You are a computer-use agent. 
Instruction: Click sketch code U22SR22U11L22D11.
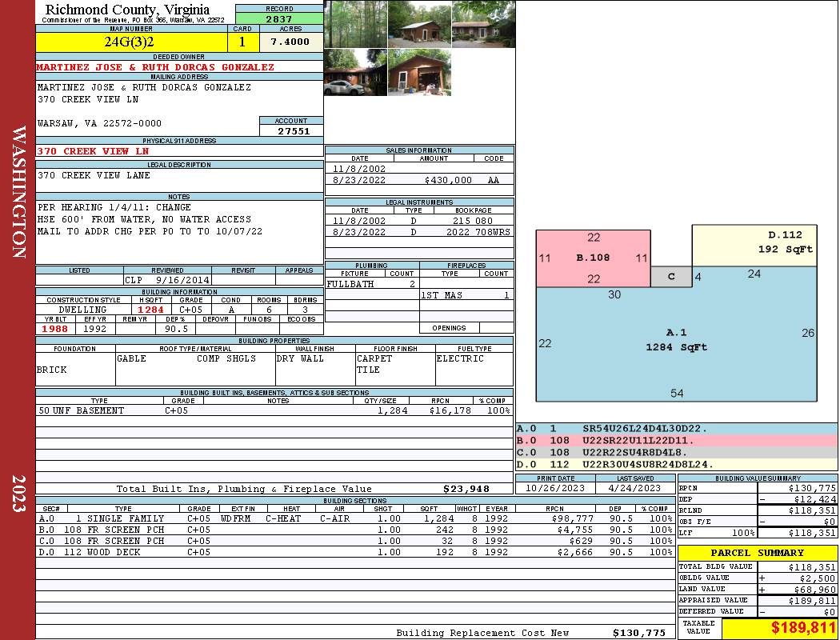[x=638, y=441]
